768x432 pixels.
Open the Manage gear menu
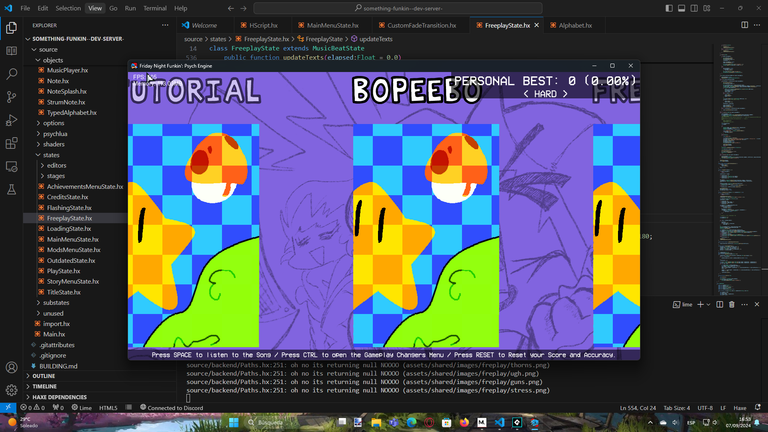(11, 390)
